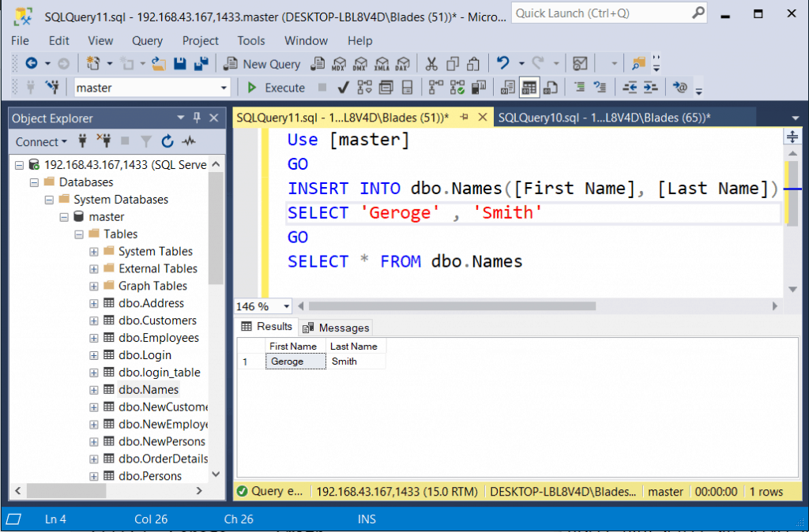The height and width of the screenshot is (532, 809).
Task: Open the master database dropdown
Action: pos(224,87)
